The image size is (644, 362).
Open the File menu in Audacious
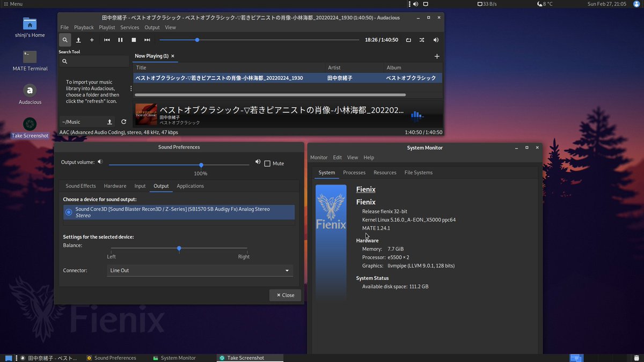tap(64, 27)
